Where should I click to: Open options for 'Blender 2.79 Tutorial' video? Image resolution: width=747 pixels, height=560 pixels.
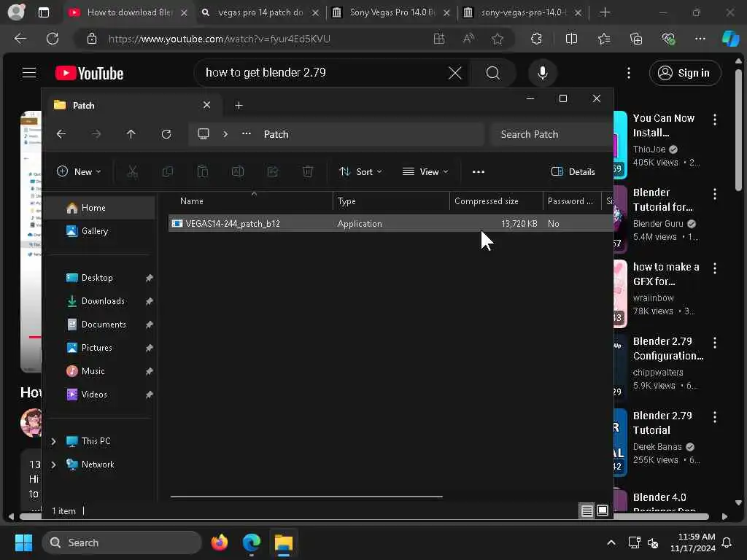[715, 417]
